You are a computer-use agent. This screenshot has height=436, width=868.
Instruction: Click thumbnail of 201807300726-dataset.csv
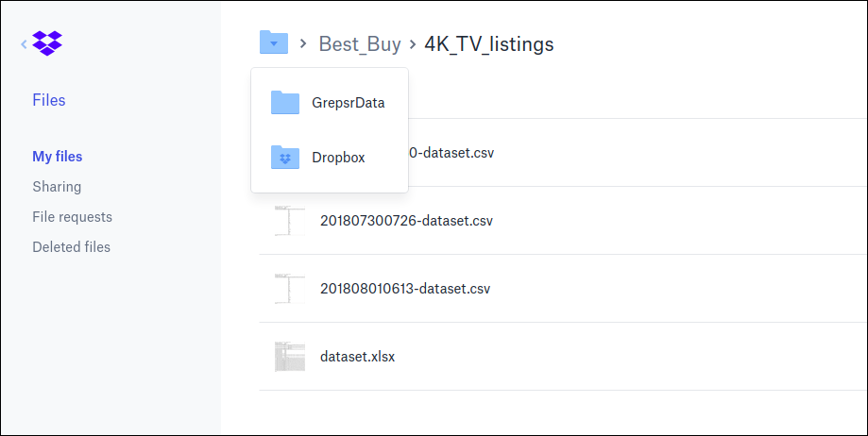coord(290,221)
